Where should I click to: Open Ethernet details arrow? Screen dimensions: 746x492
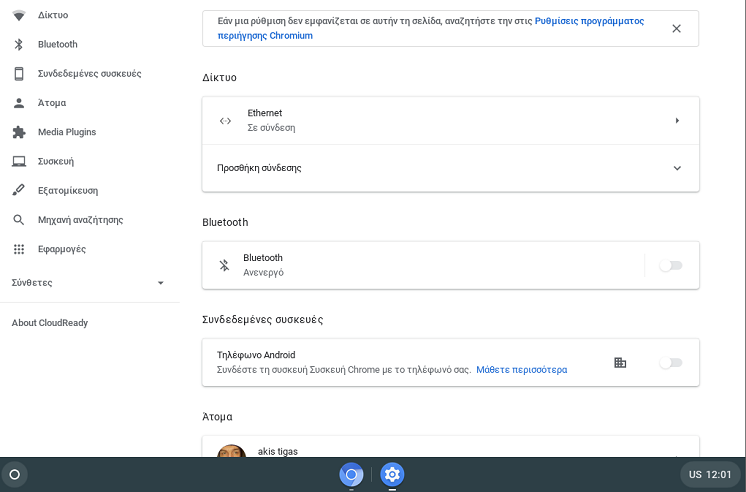(677, 120)
